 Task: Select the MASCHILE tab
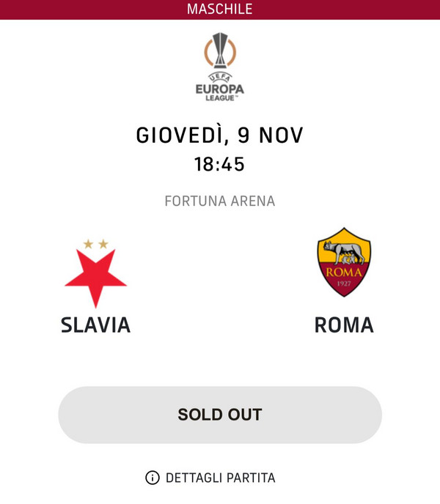pyautogui.click(x=220, y=10)
